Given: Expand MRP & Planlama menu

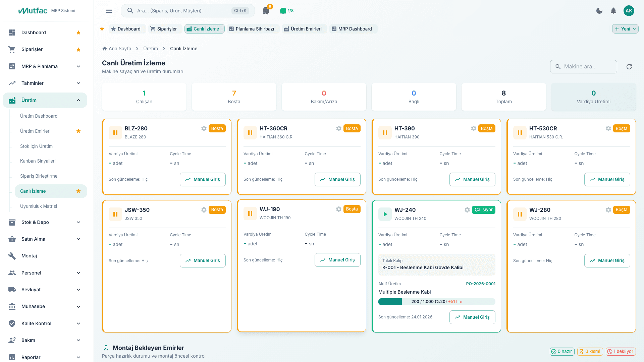Looking at the screenshot, I should pyautogui.click(x=45, y=66).
